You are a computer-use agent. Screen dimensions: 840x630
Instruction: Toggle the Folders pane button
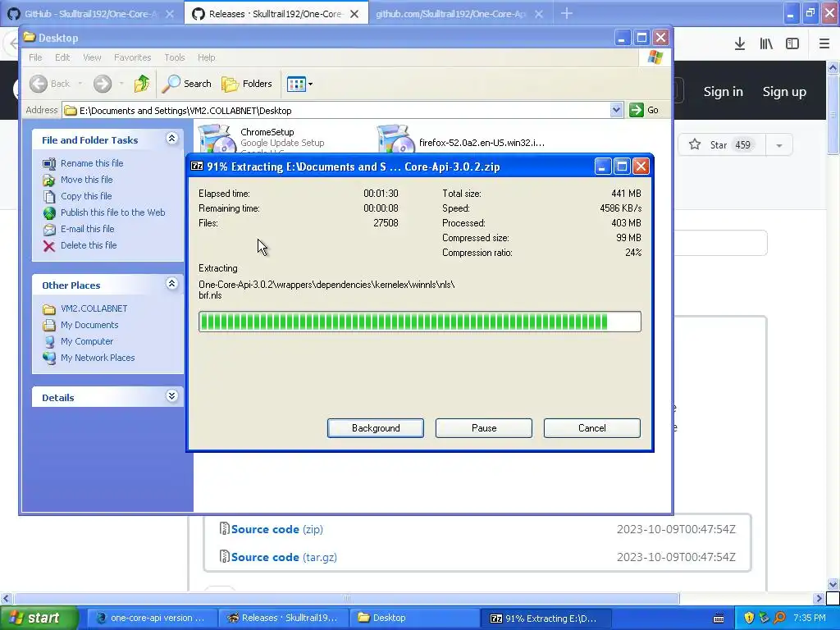coord(247,84)
